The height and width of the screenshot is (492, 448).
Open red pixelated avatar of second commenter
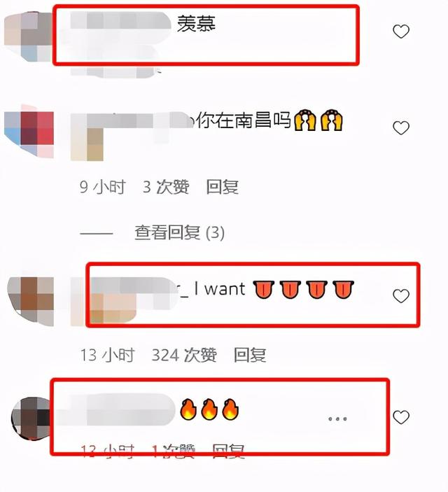(29, 132)
